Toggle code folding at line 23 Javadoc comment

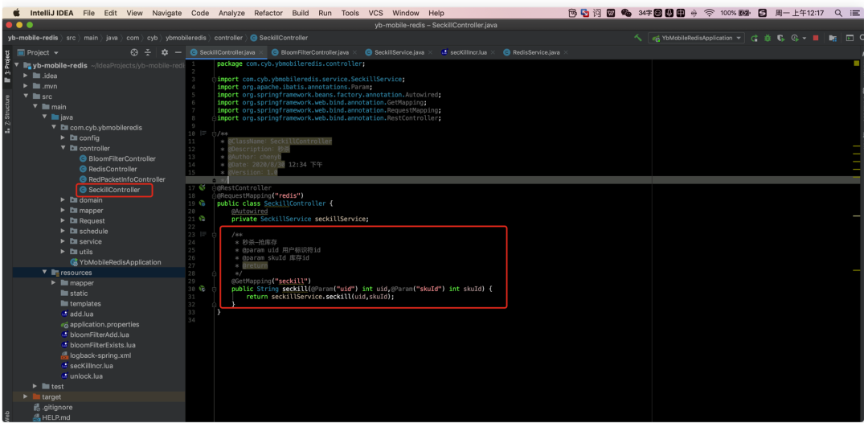[x=214, y=234]
